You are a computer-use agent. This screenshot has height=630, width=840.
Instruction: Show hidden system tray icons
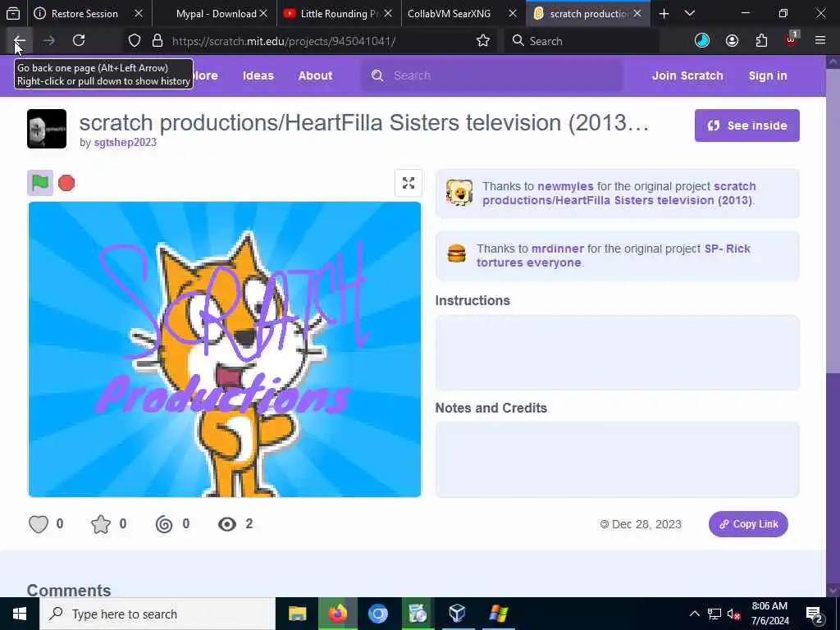694,614
